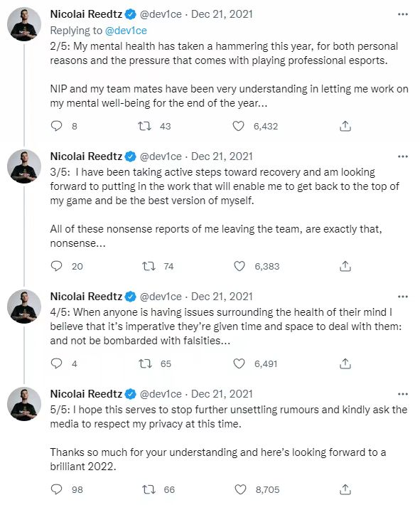Image resolution: width=420 pixels, height=505 pixels.
Task: Share the final 5/5 tweet
Action: (345, 489)
